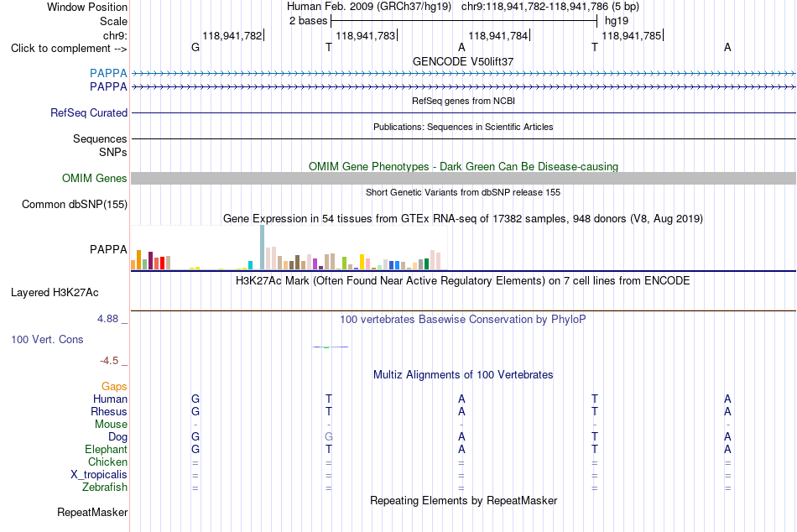Viewport: 797px width, 532px height.
Task: Click the 'Human Feb. 2009 (GRCh37/hg19)' text
Action: point(369,7)
